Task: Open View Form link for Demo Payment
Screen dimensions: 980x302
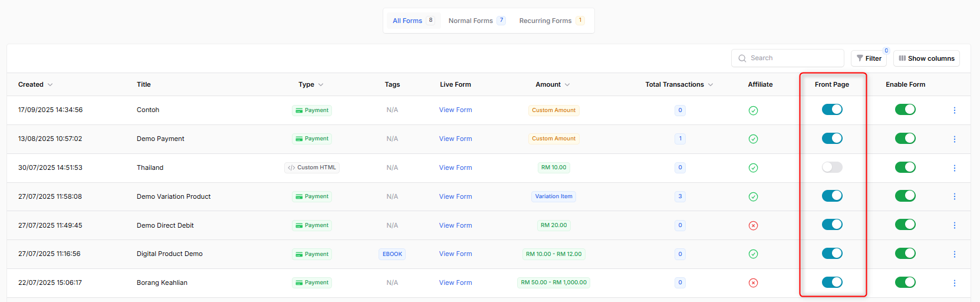Action: pos(455,139)
